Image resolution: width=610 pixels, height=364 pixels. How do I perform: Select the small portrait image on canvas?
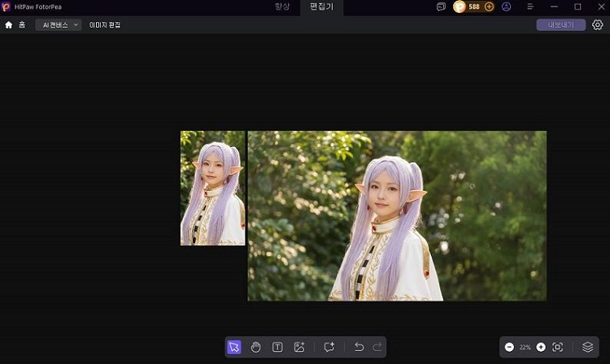click(213, 188)
